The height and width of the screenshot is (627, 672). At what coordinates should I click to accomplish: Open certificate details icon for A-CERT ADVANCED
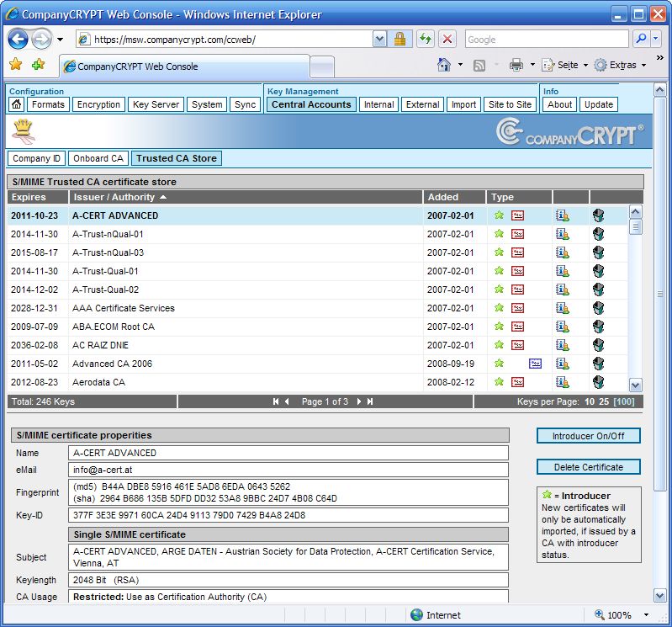[563, 215]
